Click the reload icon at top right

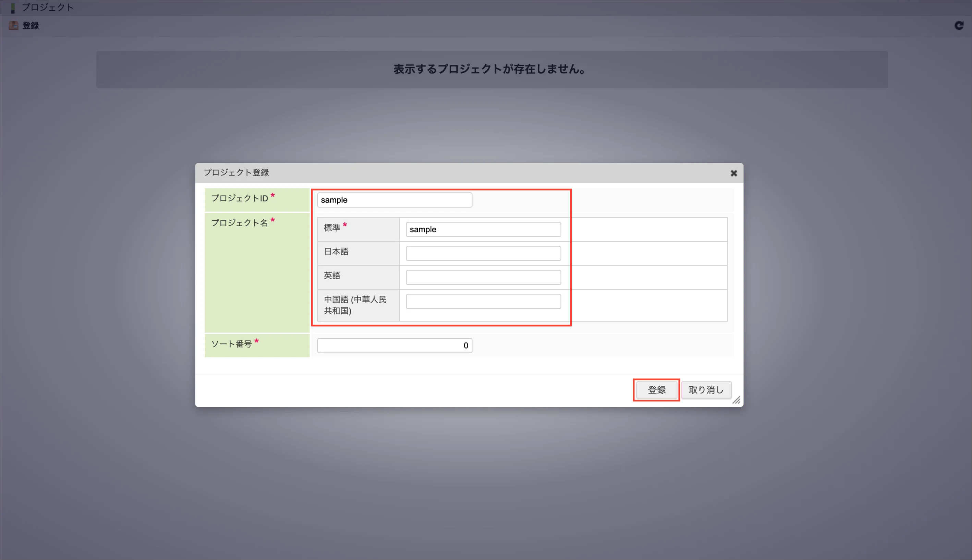click(x=959, y=25)
